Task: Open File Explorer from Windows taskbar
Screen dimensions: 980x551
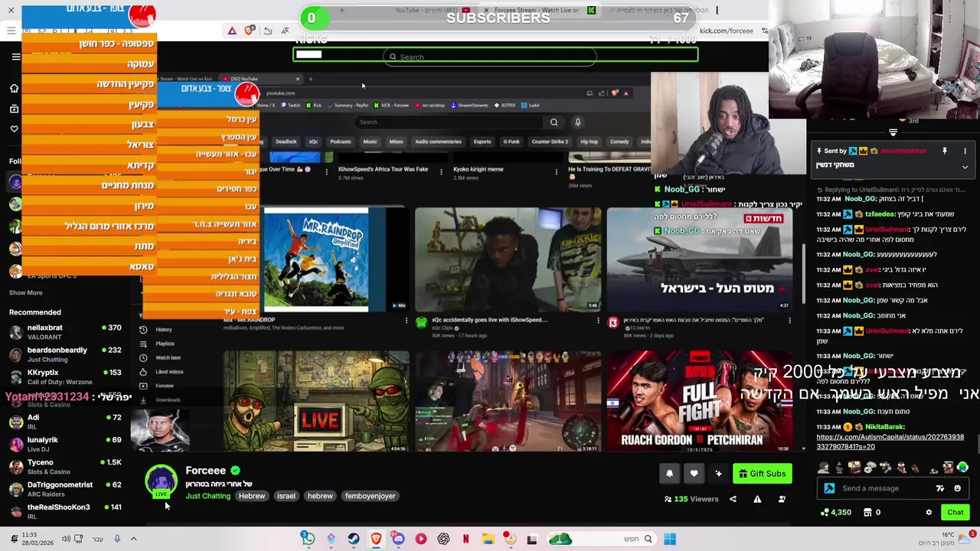Action: [488, 539]
